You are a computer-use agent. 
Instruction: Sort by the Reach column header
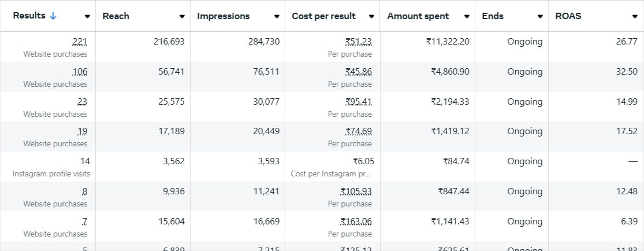pyautogui.click(x=116, y=16)
